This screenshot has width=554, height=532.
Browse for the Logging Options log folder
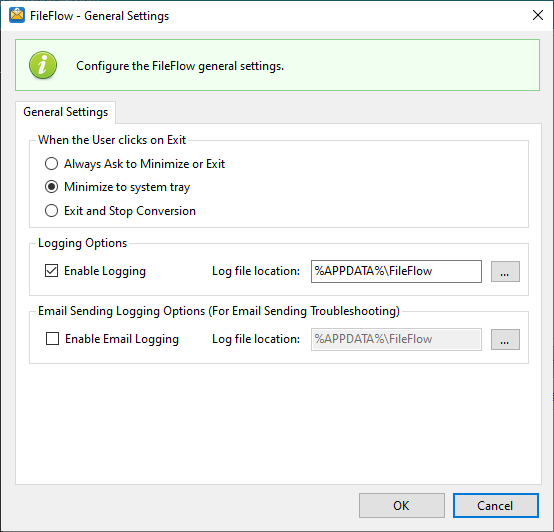point(505,271)
